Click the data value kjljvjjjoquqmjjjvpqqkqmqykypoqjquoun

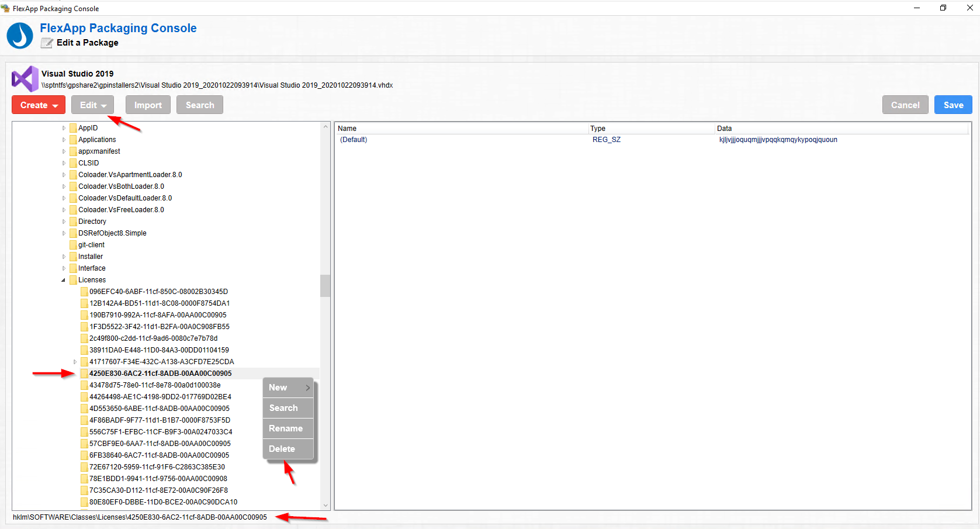click(778, 140)
